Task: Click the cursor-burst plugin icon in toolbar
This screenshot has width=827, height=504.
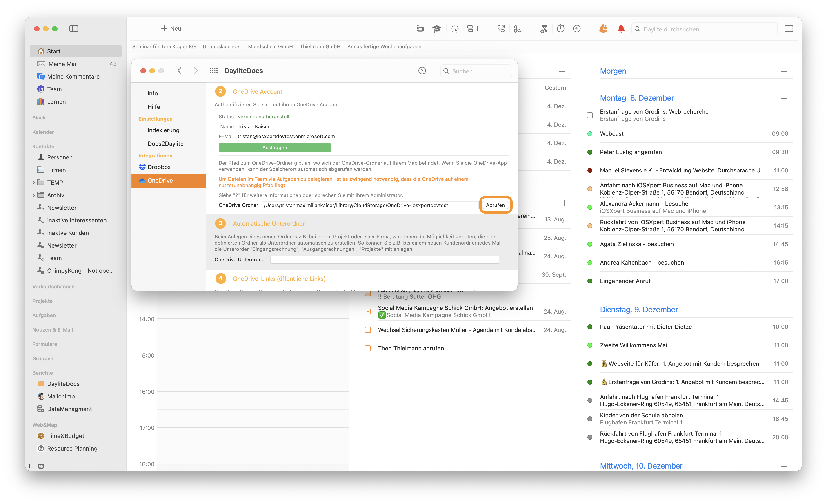Action: pos(455,29)
